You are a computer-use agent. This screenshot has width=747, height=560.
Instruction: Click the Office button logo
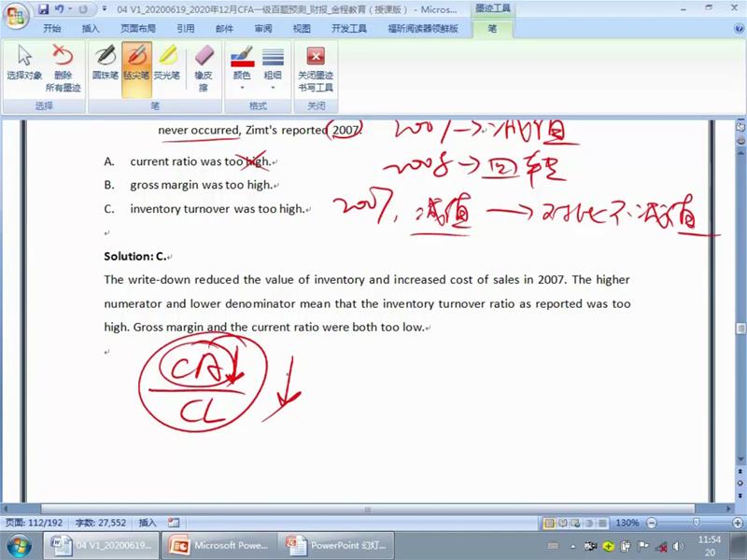point(16,16)
